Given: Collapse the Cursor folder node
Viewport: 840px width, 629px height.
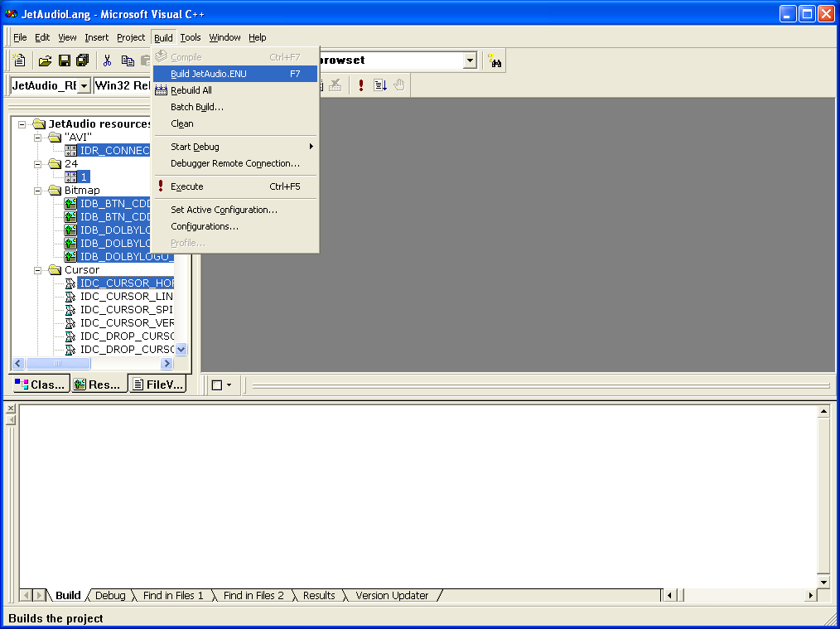Looking at the screenshot, I should pyautogui.click(x=37, y=270).
